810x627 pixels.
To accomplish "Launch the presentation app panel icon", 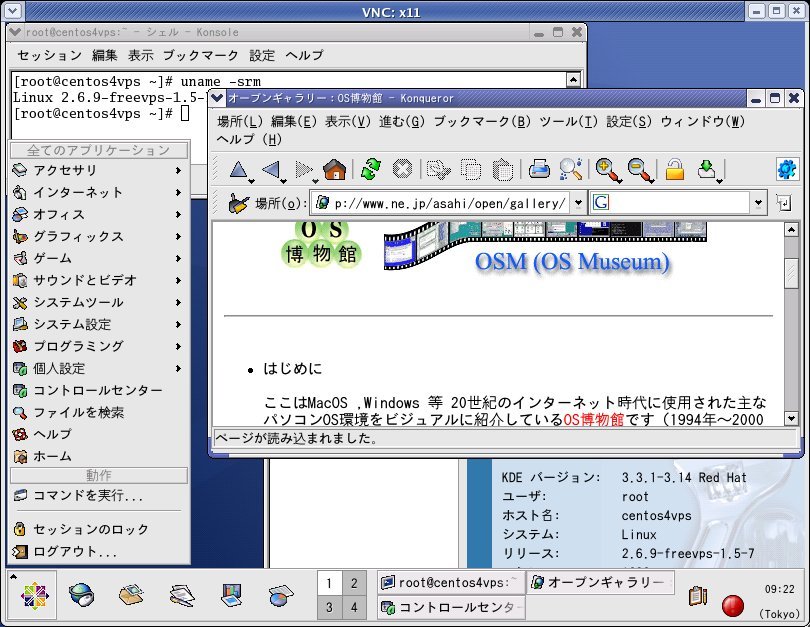I will pyautogui.click(x=231, y=595).
